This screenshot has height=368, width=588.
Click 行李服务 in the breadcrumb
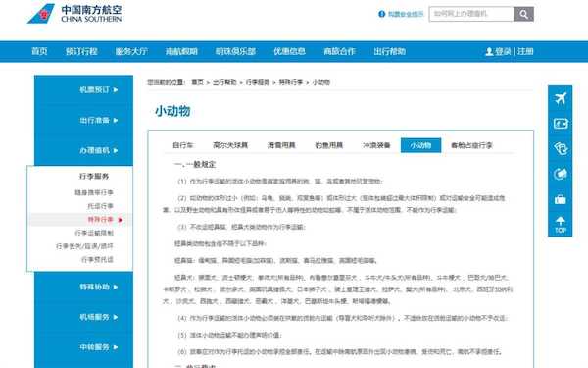pos(258,82)
